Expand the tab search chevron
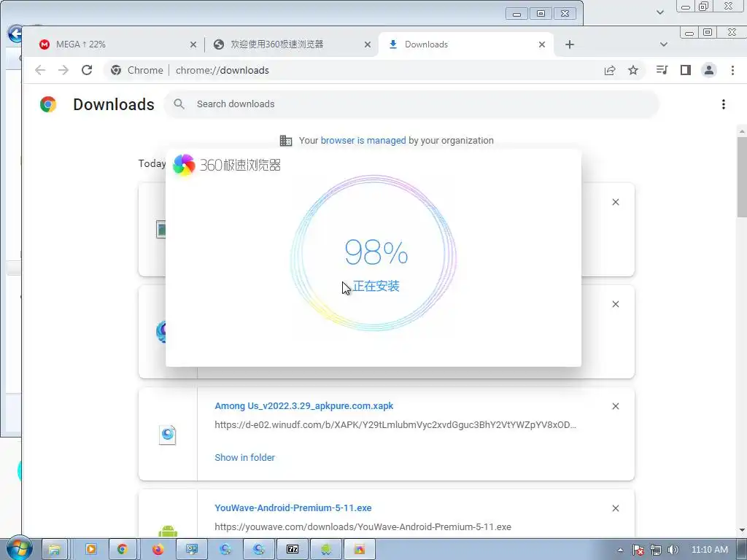Image resolution: width=747 pixels, height=560 pixels. pos(664,44)
